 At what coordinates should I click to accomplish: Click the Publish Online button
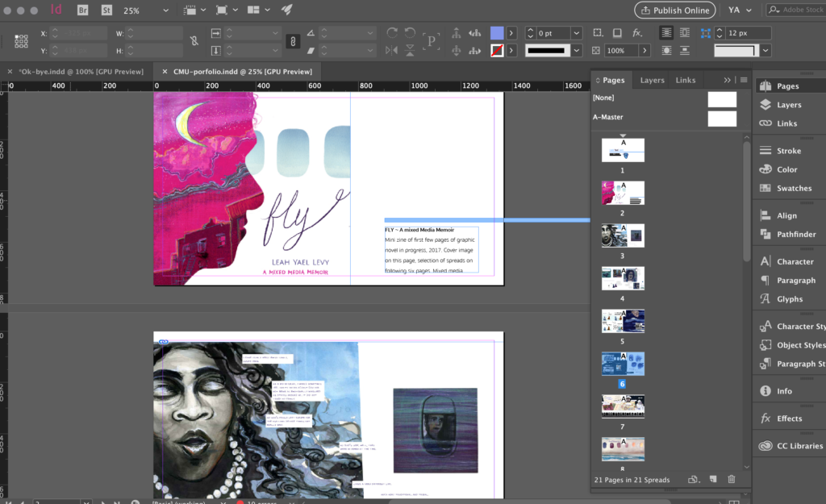coord(675,10)
